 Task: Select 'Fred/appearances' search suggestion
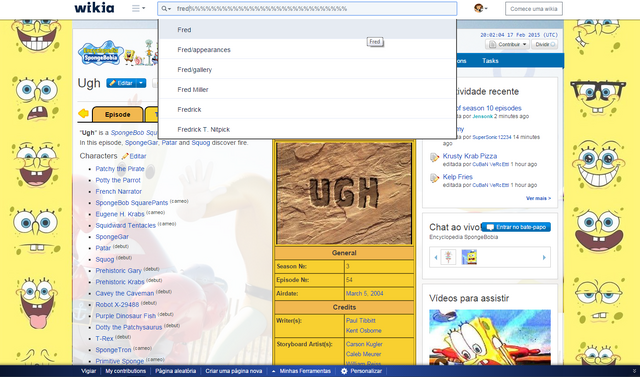308,50
